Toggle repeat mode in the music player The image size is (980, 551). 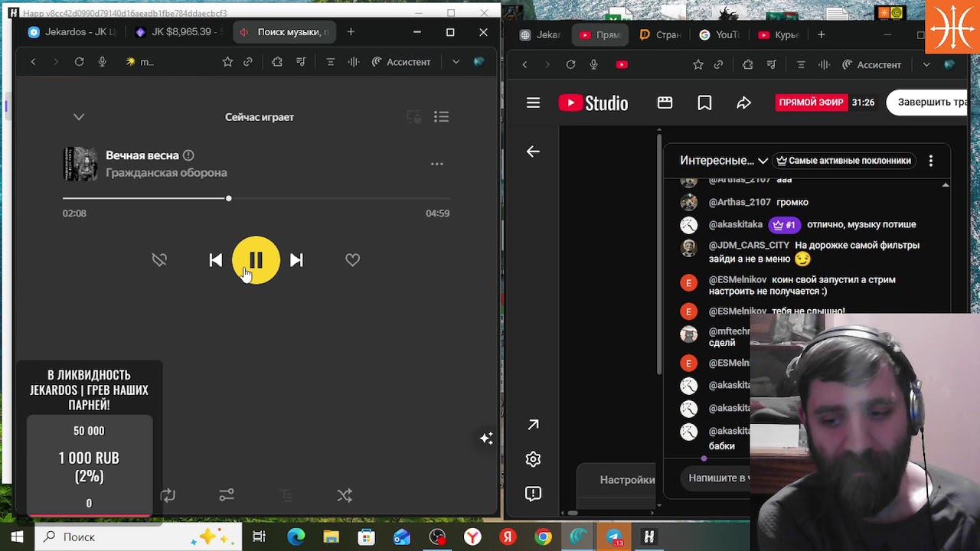168,495
